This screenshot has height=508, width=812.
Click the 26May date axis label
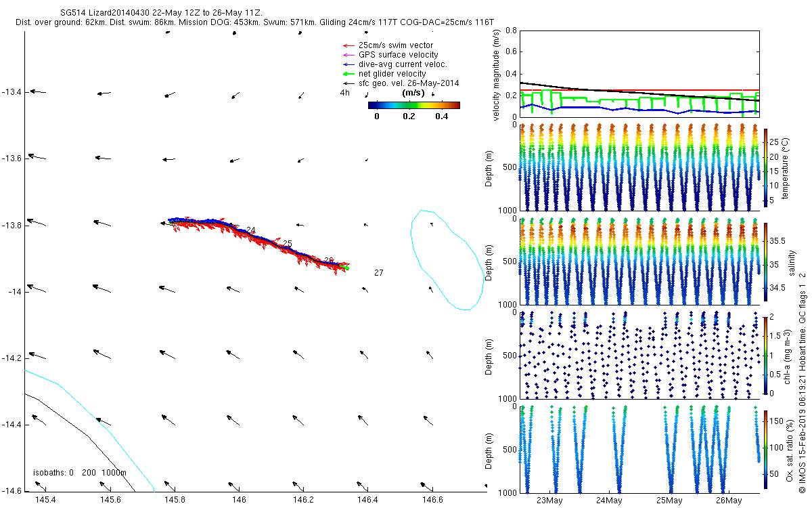[x=727, y=501]
